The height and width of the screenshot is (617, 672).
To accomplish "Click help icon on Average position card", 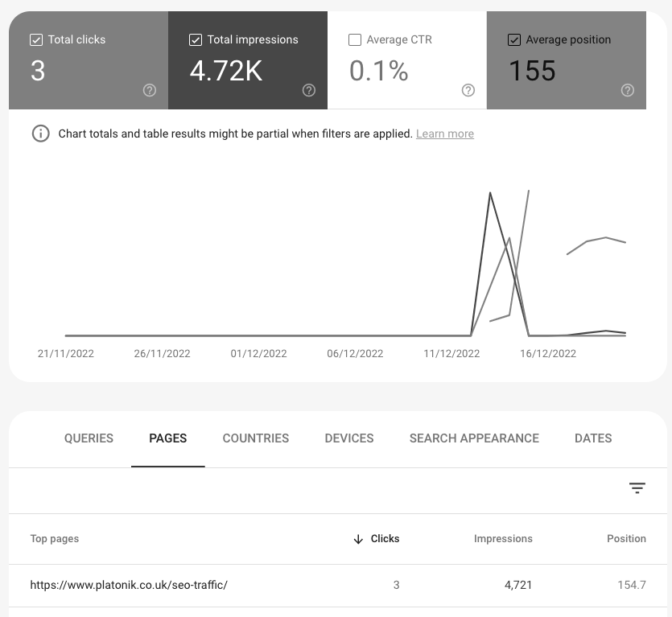I will (x=628, y=90).
